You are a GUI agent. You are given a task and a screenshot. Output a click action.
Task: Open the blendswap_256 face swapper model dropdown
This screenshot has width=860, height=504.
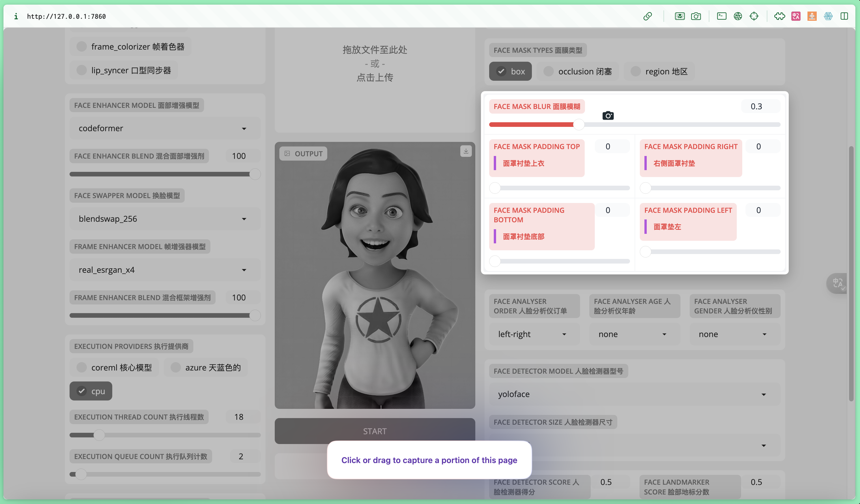165,219
